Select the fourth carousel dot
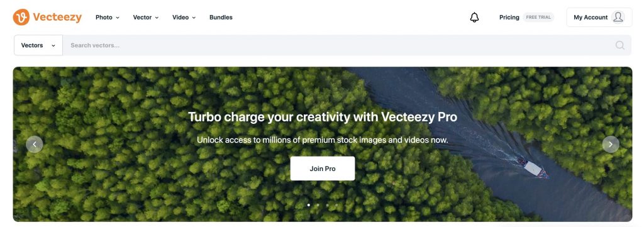The width and height of the screenshot is (644, 227). coord(336,205)
